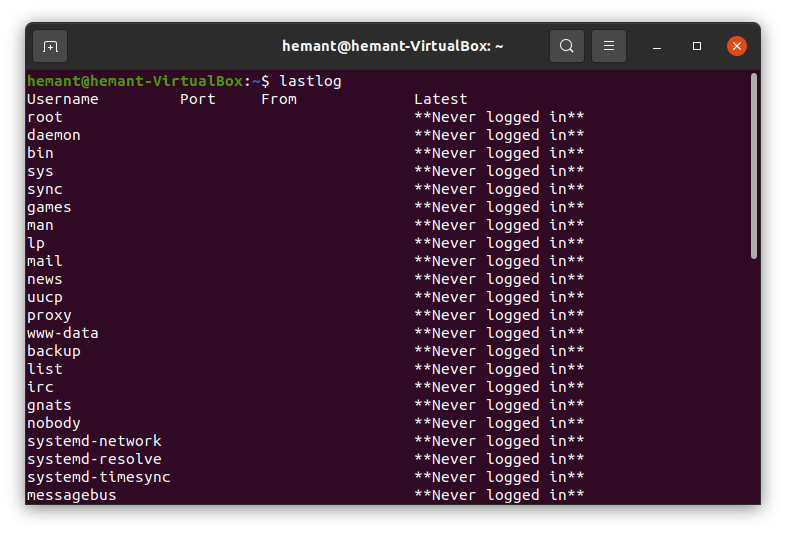Click the Username column header
The image size is (786, 533).
[63, 99]
